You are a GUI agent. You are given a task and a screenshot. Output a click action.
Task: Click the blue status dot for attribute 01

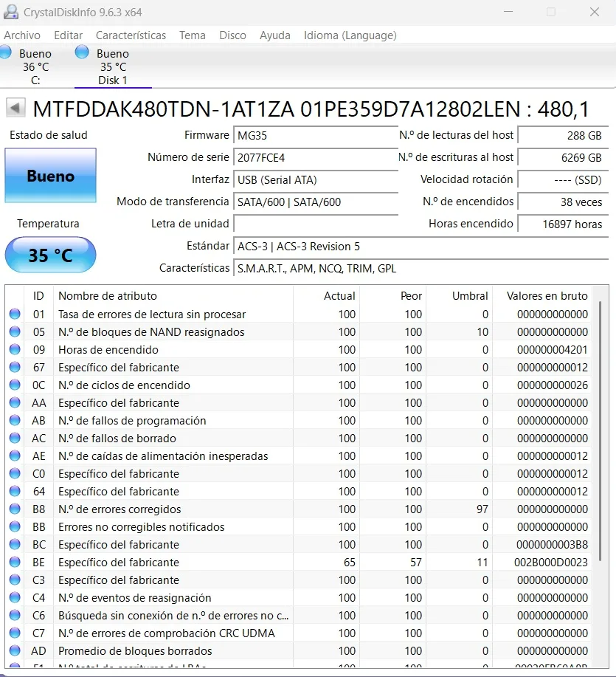click(15, 314)
